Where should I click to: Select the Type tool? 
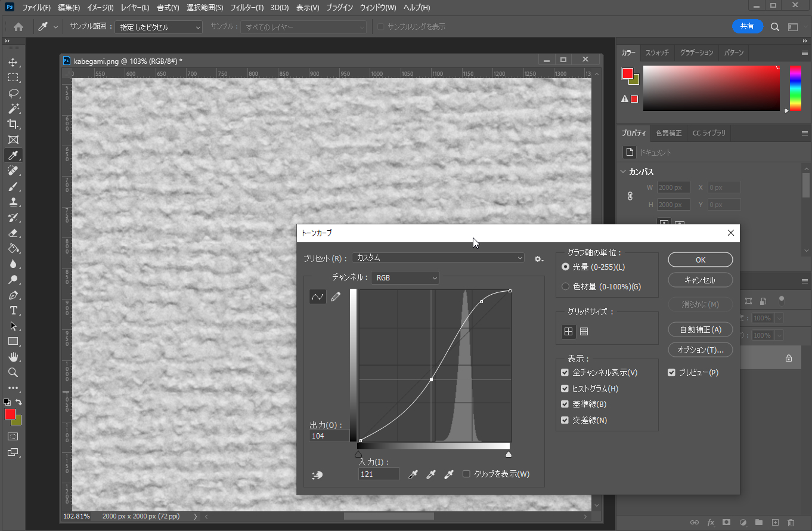(x=13, y=310)
